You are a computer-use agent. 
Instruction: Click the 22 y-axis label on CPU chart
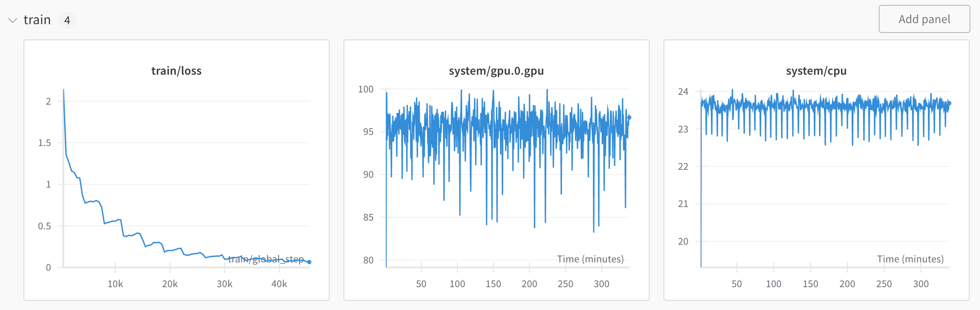coord(683,166)
